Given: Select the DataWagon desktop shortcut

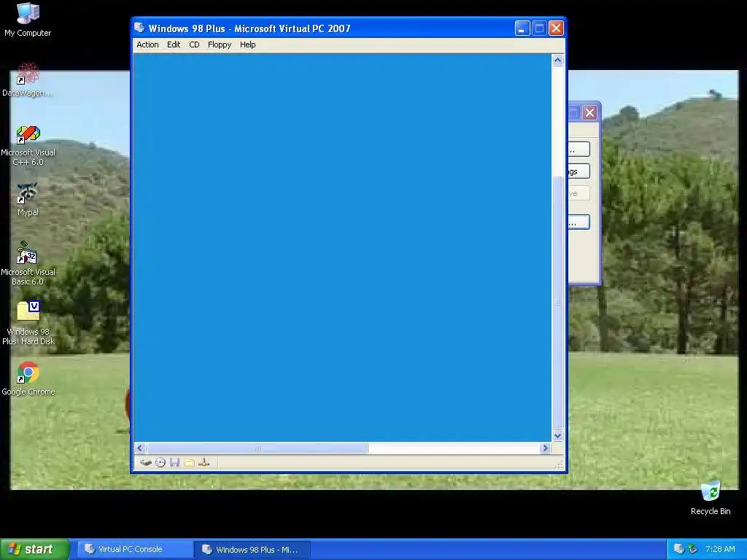Looking at the screenshot, I should pos(28,79).
